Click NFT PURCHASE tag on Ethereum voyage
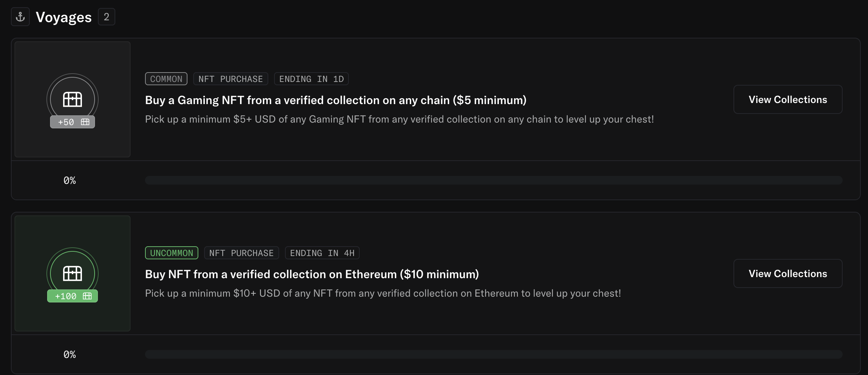Screen dimensions: 868x375 click(241, 253)
